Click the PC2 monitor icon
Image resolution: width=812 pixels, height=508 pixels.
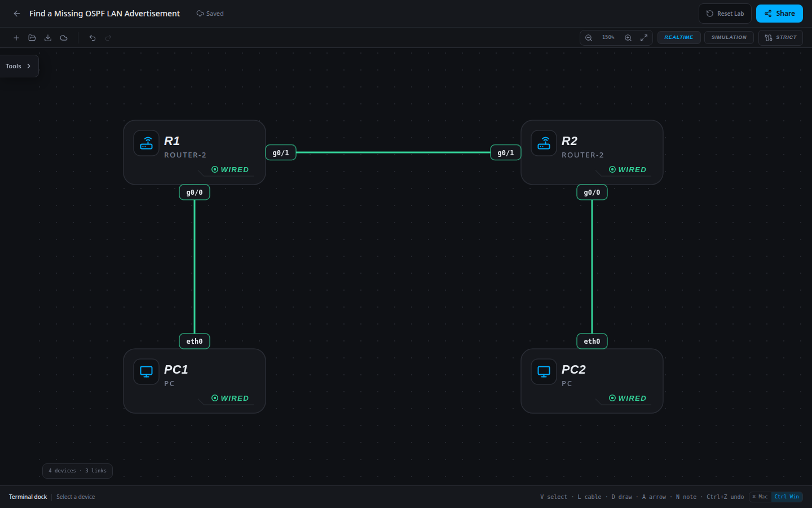click(544, 372)
